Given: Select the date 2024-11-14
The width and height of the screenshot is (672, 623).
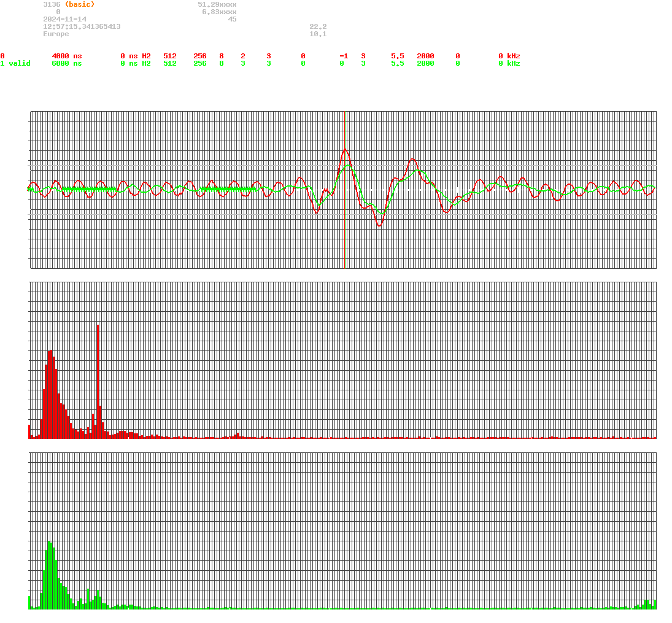Looking at the screenshot, I should pyautogui.click(x=64, y=19).
